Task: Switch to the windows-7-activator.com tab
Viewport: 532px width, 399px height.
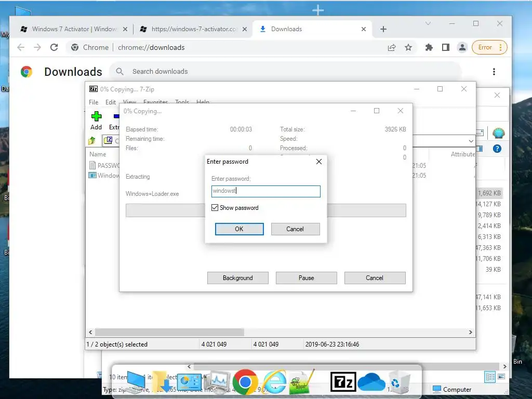Action: 193,29
